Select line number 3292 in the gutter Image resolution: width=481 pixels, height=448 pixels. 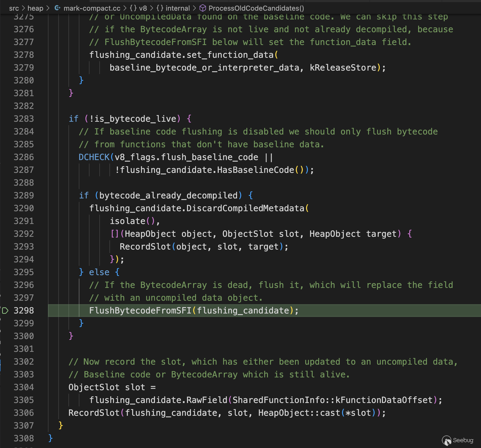pos(24,234)
